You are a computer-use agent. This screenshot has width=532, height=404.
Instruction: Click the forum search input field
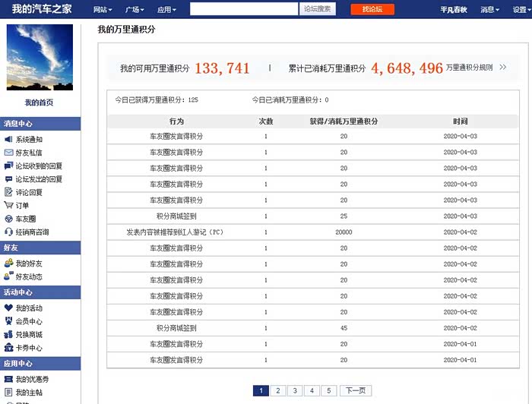click(243, 9)
